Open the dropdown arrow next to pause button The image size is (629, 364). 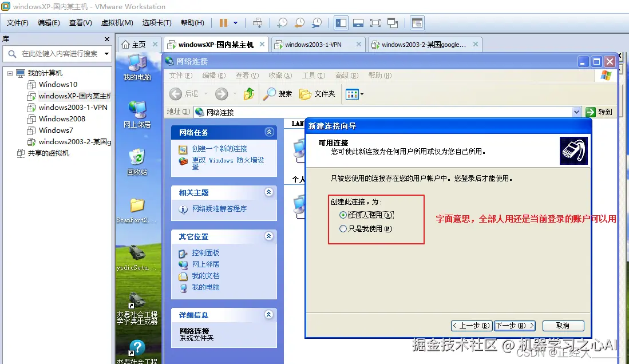tap(235, 23)
